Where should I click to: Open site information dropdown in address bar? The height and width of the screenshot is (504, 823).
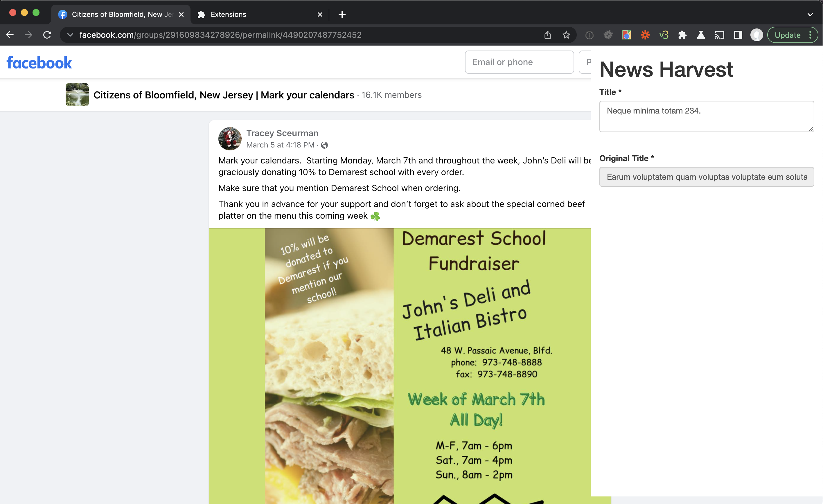pos(70,35)
